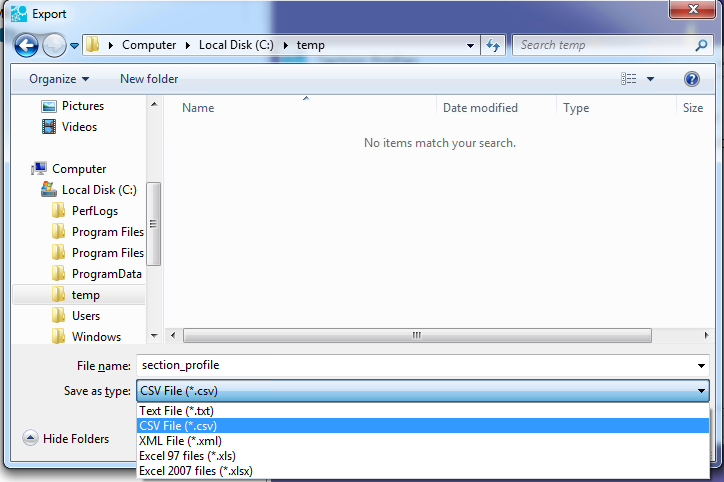The height and width of the screenshot is (482, 724).
Task: Click the refresh button beside the address bar
Action: (493, 45)
